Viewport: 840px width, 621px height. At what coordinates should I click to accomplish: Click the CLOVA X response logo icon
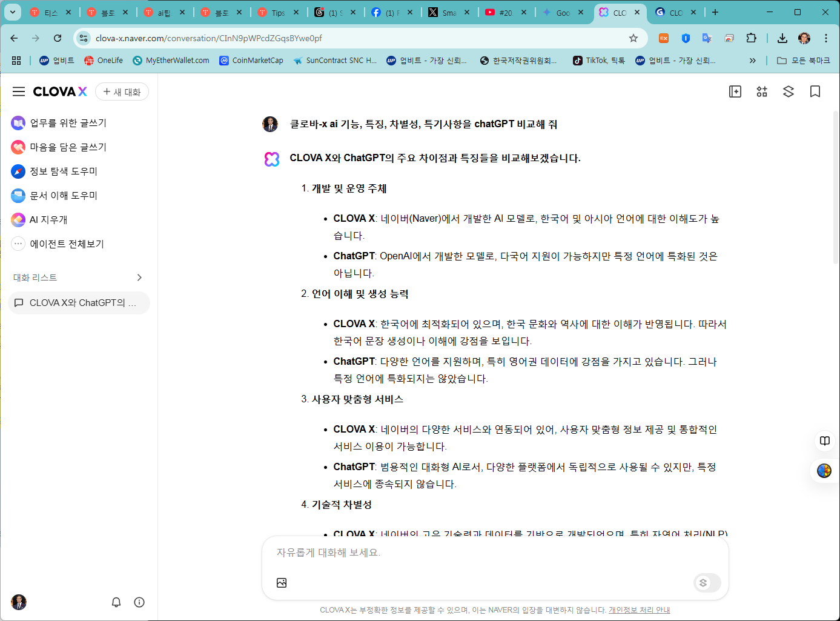pyautogui.click(x=272, y=159)
